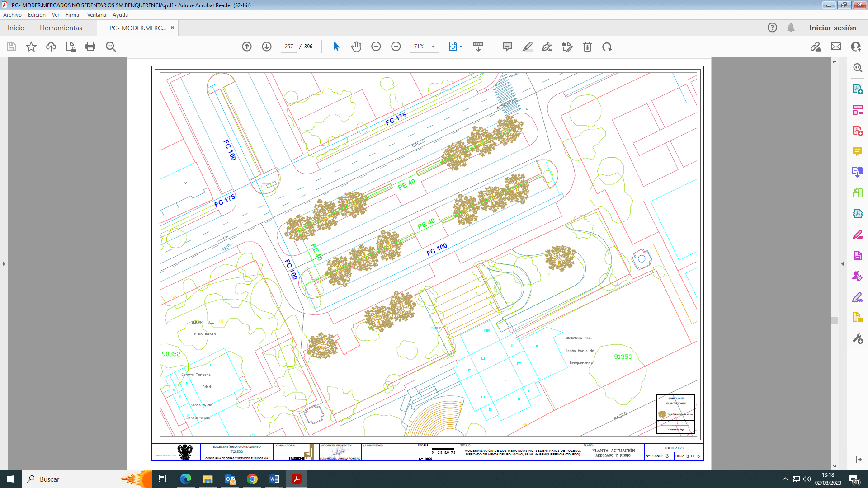Open the 71% zoom level dropdown
The height and width of the screenshot is (488, 868).
(x=433, y=47)
